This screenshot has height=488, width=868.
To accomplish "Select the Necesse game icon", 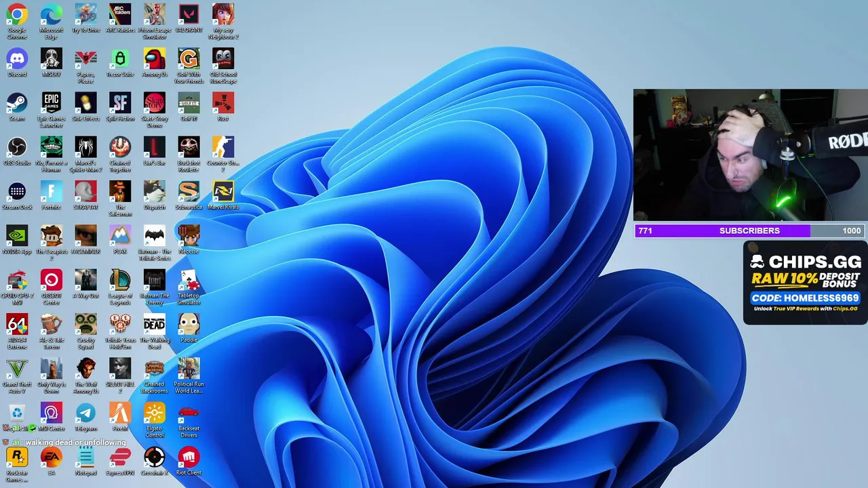I will 189,236.
